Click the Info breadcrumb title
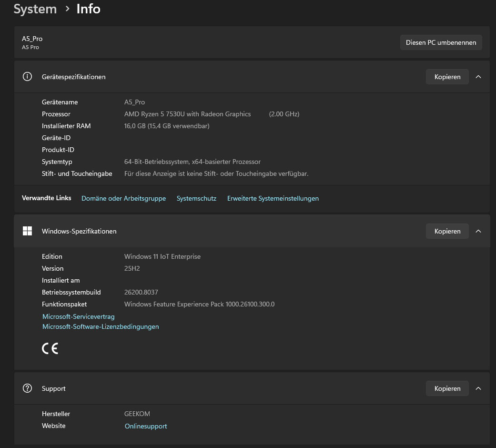 pyautogui.click(x=89, y=9)
